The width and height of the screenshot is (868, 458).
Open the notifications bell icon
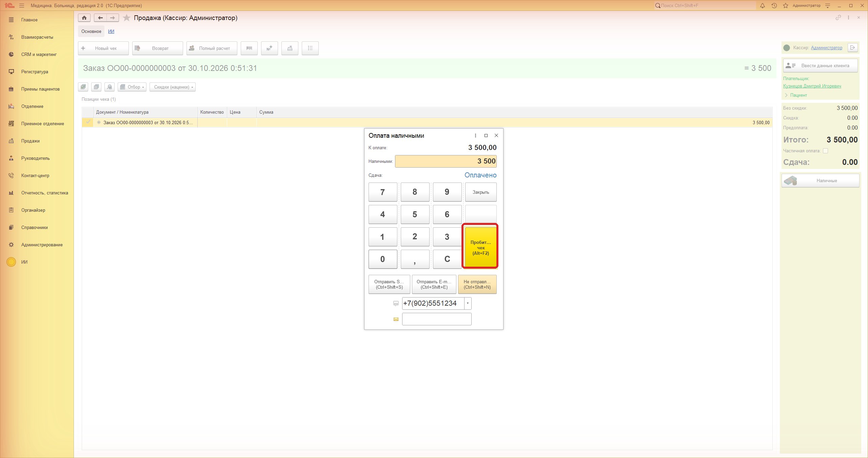(x=763, y=5)
